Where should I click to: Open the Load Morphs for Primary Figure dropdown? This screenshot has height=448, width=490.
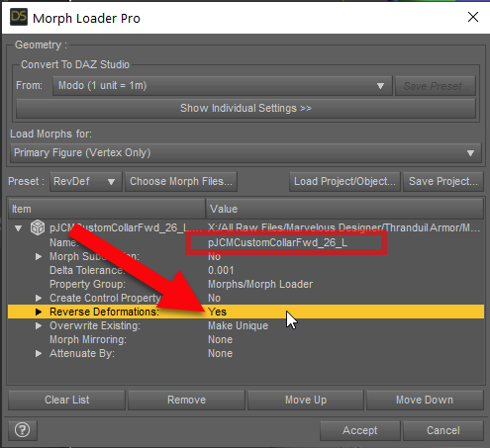(245, 153)
